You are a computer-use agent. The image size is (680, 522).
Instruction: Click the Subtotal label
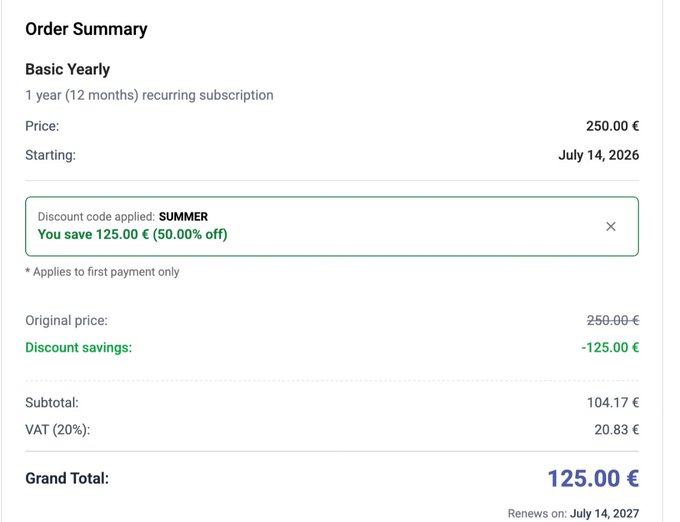tap(52, 402)
